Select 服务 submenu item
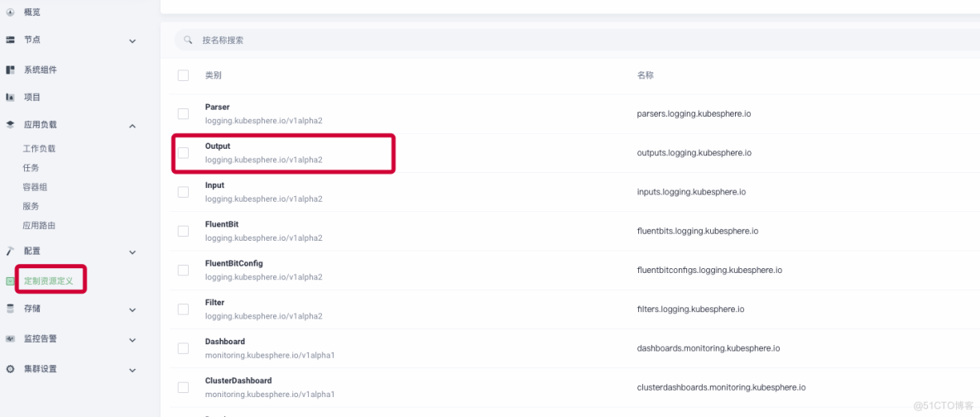 [x=31, y=206]
